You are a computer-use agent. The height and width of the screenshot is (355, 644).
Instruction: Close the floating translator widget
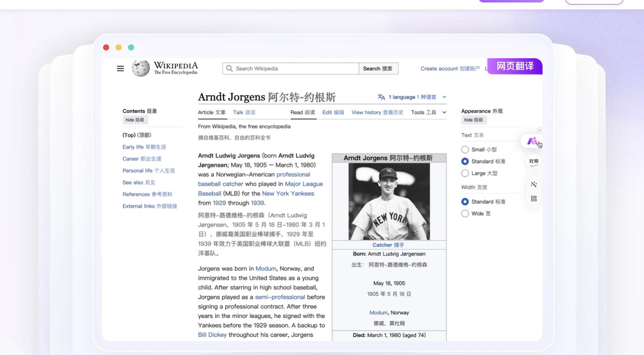[539, 130]
